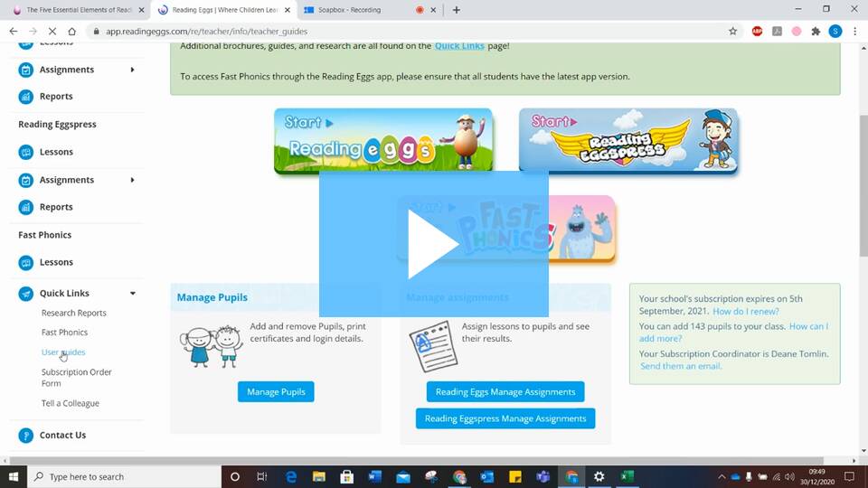This screenshot has height=488, width=868.
Task: Open Research Reports under Quick Links
Action: (x=73, y=314)
